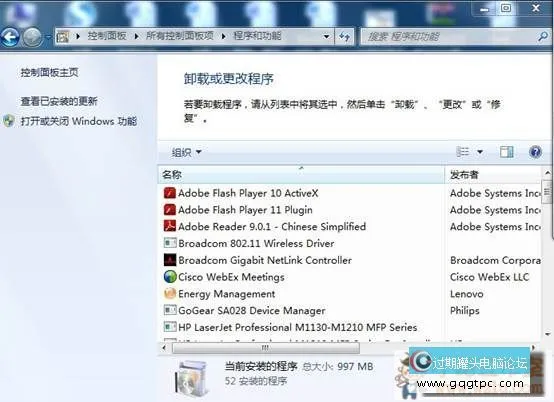
Task: Click the Control Panel icon in address bar
Action: [63, 36]
